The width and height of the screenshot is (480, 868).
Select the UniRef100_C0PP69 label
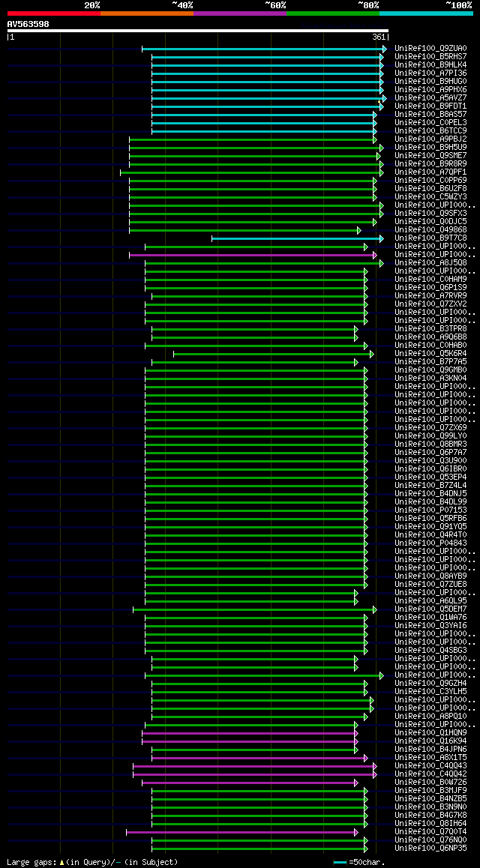(430, 181)
